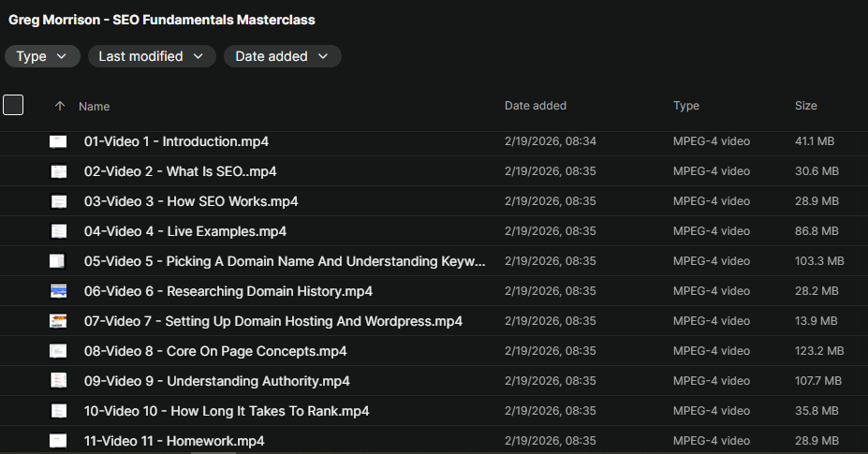The image size is (868, 454).
Task: Click the thumbnail icon for 11-Video 11 Homework
Action: point(58,440)
